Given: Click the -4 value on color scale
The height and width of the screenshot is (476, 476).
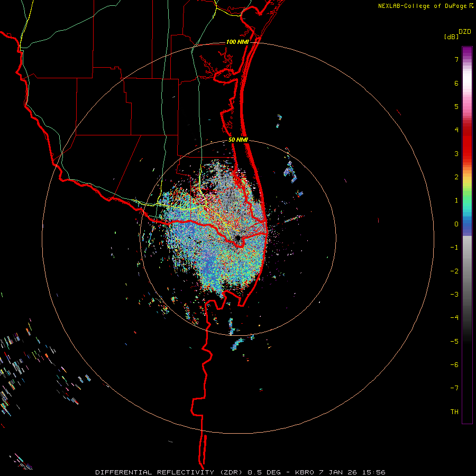Looking at the screenshot, I should (x=454, y=318).
